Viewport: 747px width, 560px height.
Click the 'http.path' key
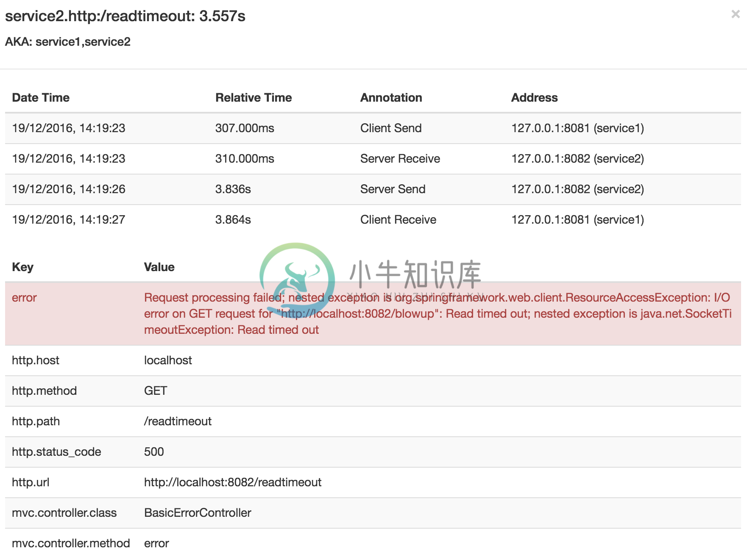(36, 421)
